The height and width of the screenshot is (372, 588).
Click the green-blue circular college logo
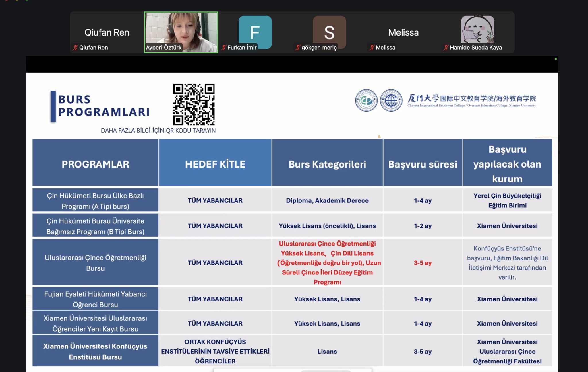coord(366,100)
